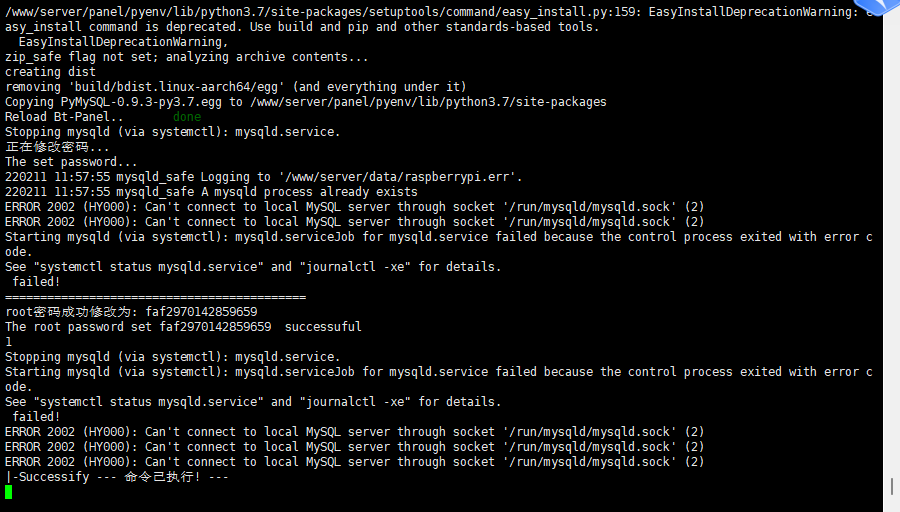The height and width of the screenshot is (512, 900).
Task: Click the 'Reload Bt-Panel..' output text
Action: (x=64, y=117)
